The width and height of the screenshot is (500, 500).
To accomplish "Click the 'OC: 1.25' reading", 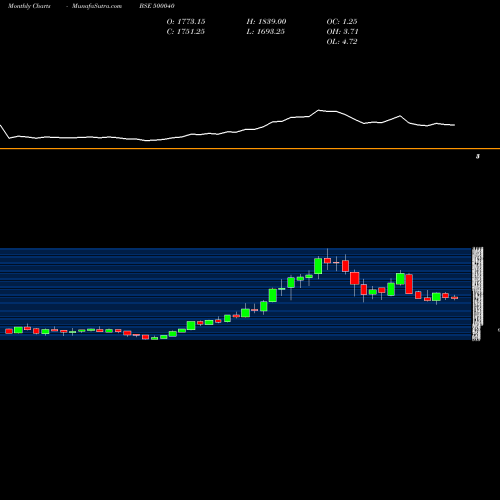I will [x=342, y=21].
